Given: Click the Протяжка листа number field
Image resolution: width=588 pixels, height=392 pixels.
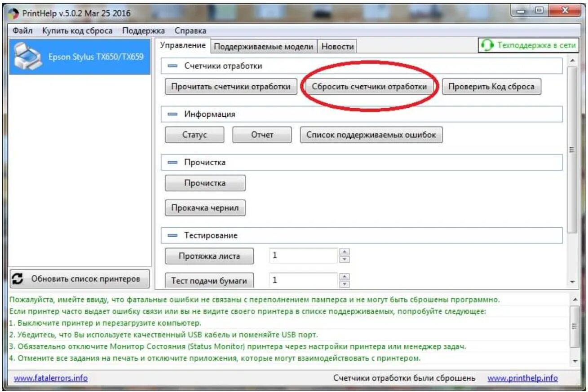Looking at the screenshot, I should (303, 255).
